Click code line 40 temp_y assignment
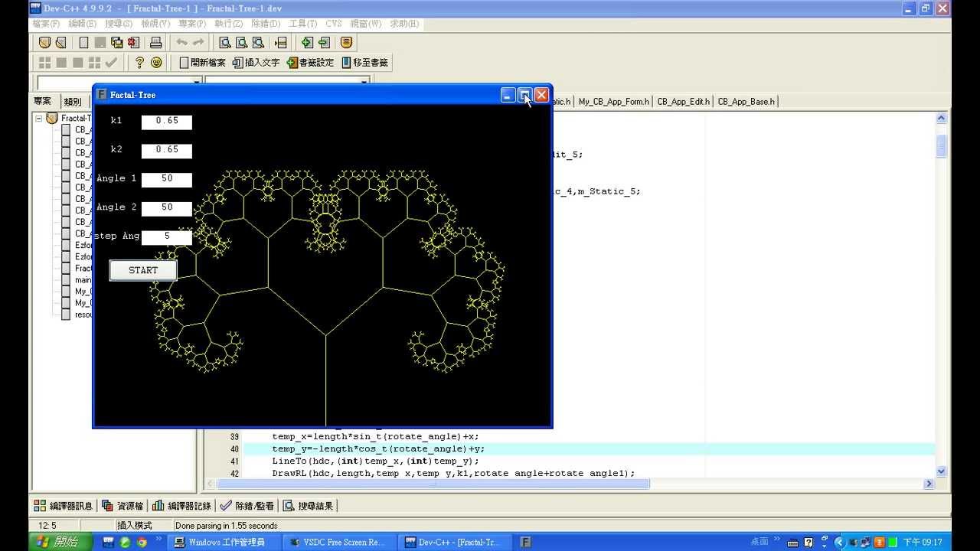Image resolution: width=980 pixels, height=551 pixels. [x=378, y=449]
